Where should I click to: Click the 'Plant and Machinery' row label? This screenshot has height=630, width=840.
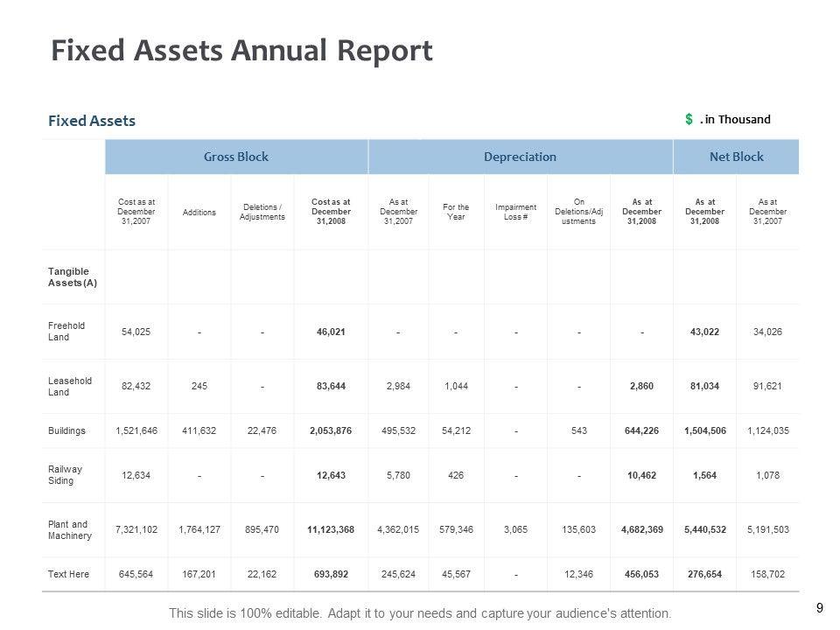(69, 529)
